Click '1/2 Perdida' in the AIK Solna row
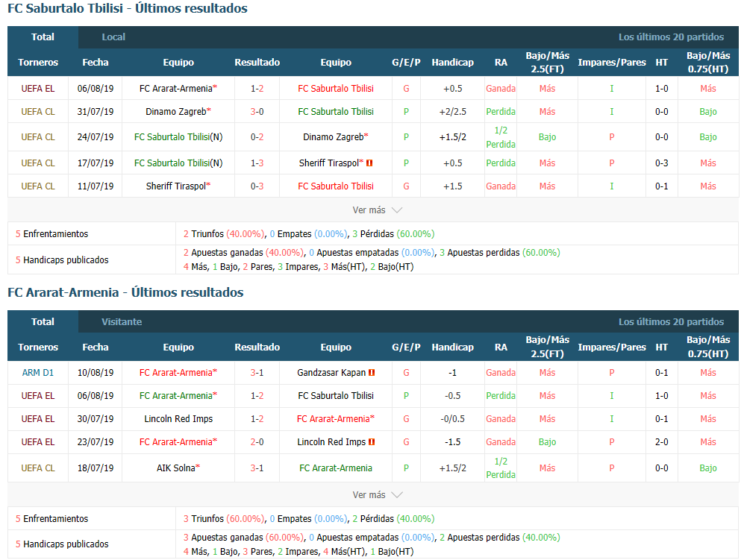The width and height of the screenshot is (744, 560). 501,468
